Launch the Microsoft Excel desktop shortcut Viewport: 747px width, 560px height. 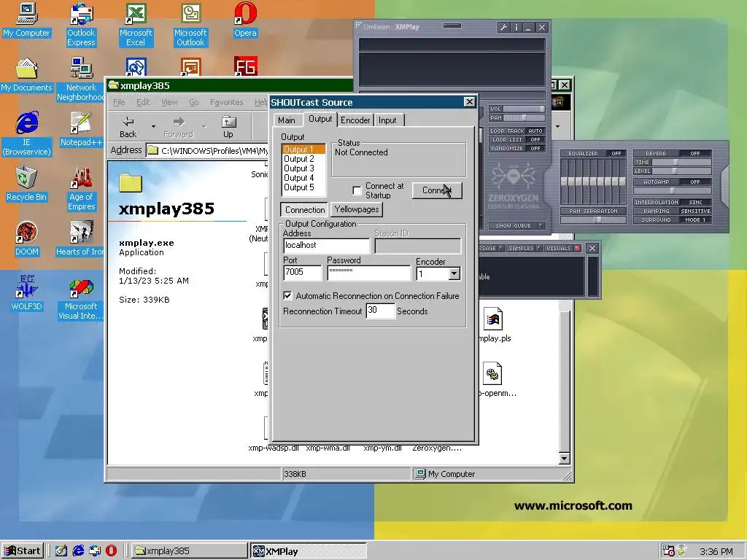136,24
